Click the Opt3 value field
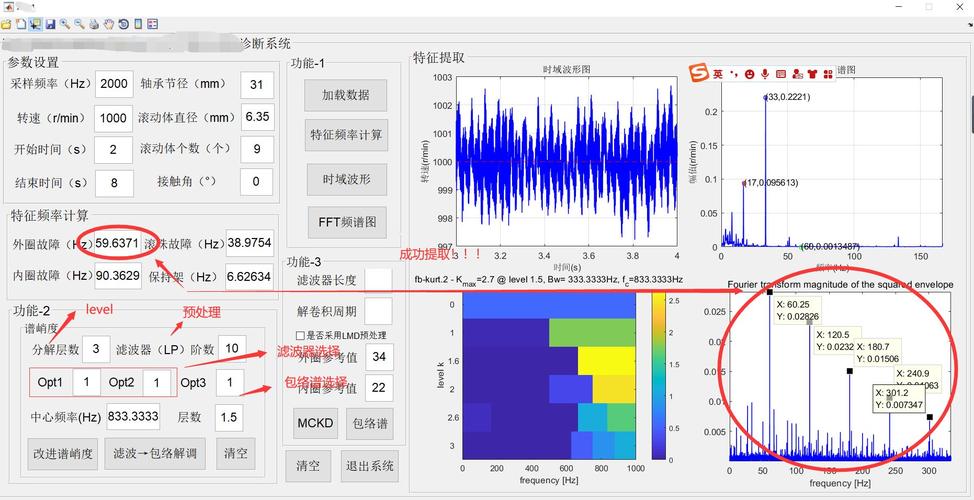974x500 pixels. 230,383
